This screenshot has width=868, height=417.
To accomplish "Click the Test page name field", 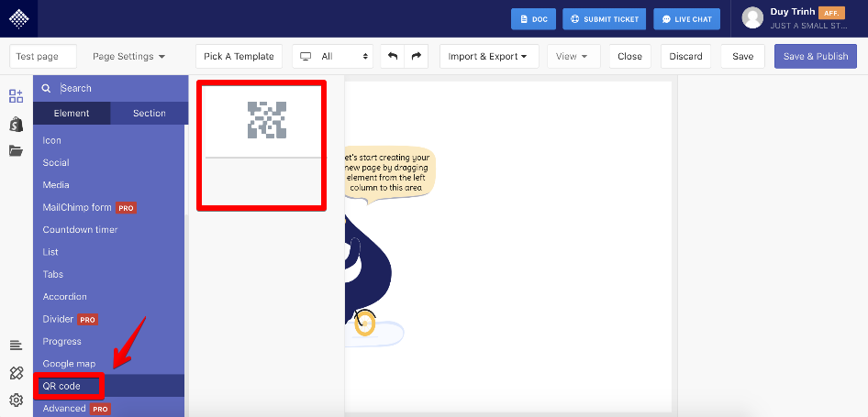I will click(42, 57).
